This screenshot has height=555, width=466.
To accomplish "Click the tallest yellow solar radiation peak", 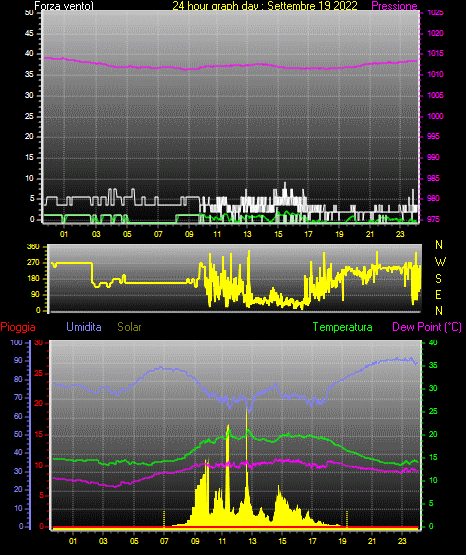I will pos(246,460).
